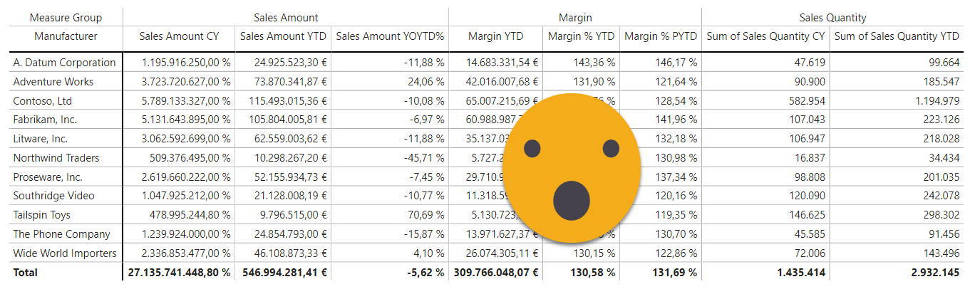The height and width of the screenshot is (294, 980).
Task: Click Sum of Sales Quantity YTD header
Action: point(897,36)
